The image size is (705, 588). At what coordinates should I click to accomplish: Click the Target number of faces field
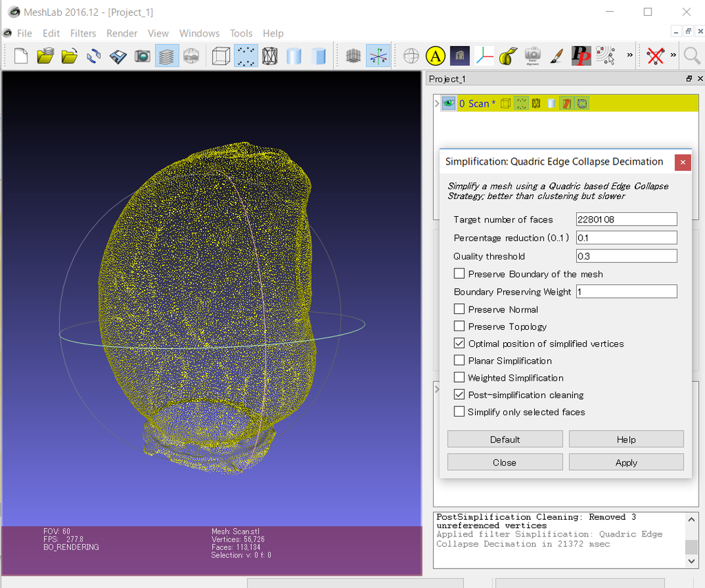click(x=627, y=220)
